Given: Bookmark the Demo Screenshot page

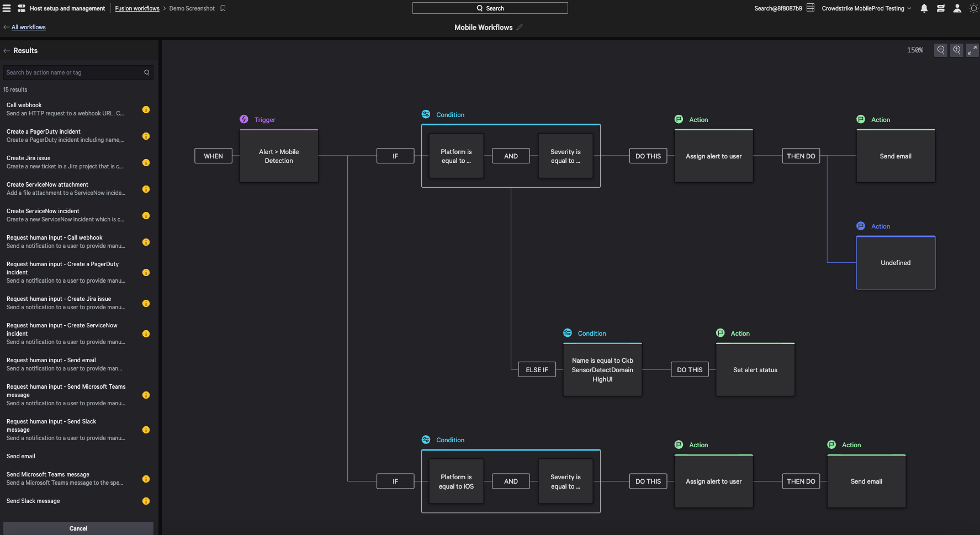Looking at the screenshot, I should tap(223, 8).
